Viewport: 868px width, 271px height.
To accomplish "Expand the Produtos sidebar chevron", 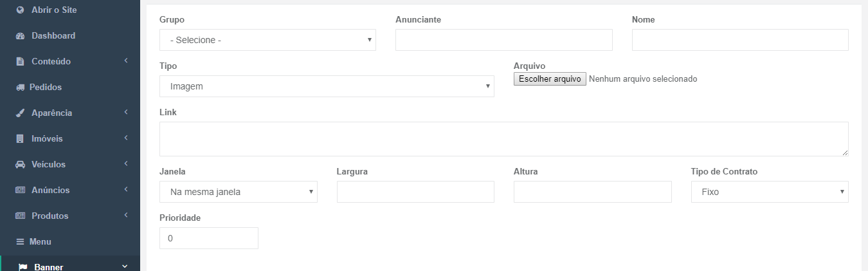I will tap(126, 215).
